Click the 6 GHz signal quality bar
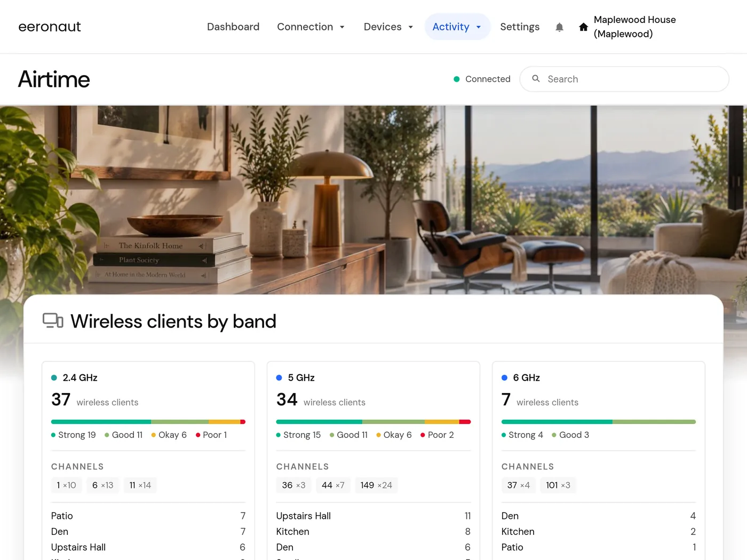The width and height of the screenshot is (747, 560). click(x=599, y=422)
